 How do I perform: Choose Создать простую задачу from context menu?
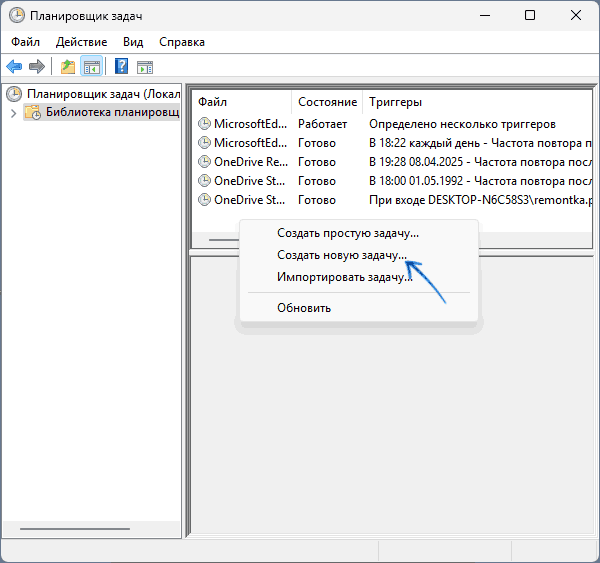pyautogui.click(x=347, y=233)
